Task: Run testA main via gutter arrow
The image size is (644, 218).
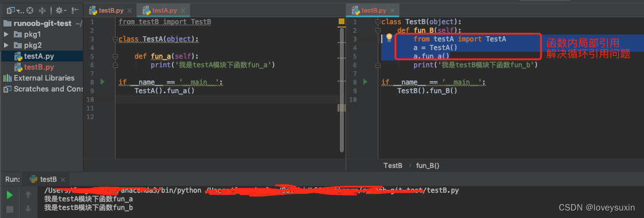Action: pyautogui.click(x=103, y=82)
